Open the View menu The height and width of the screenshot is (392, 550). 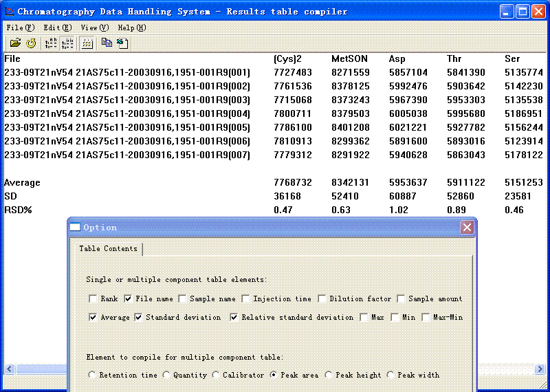[95, 28]
